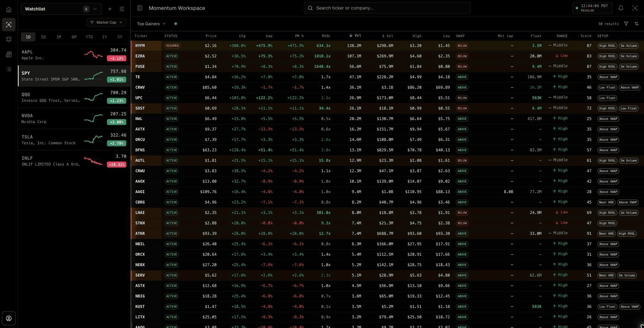
Task: Click 301.0x RVOL in LNAI row
Action: click(x=323, y=213)
